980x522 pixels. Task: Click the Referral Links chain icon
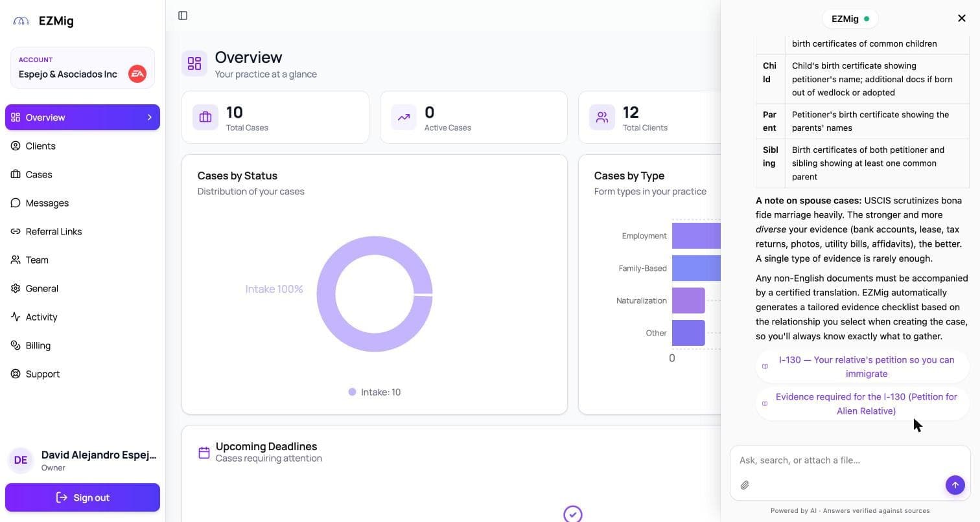click(x=16, y=231)
